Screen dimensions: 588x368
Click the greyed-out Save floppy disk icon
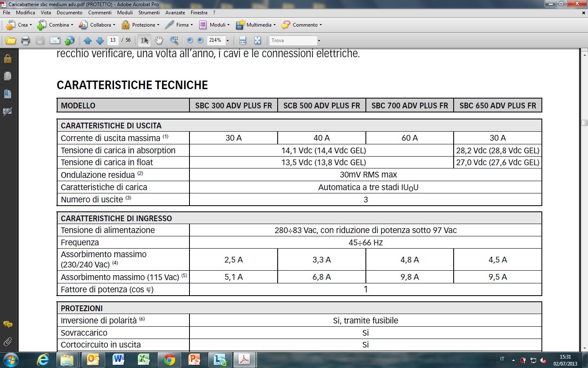pyautogui.click(x=40, y=40)
